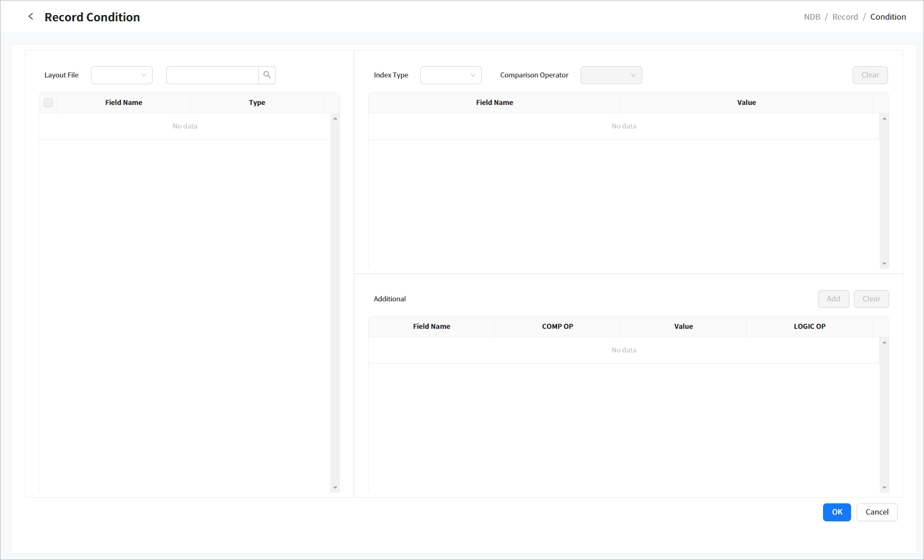Click Clear button beside Comparison Operator
The width and height of the screenshot is (924, 560).
coord(870,75)
